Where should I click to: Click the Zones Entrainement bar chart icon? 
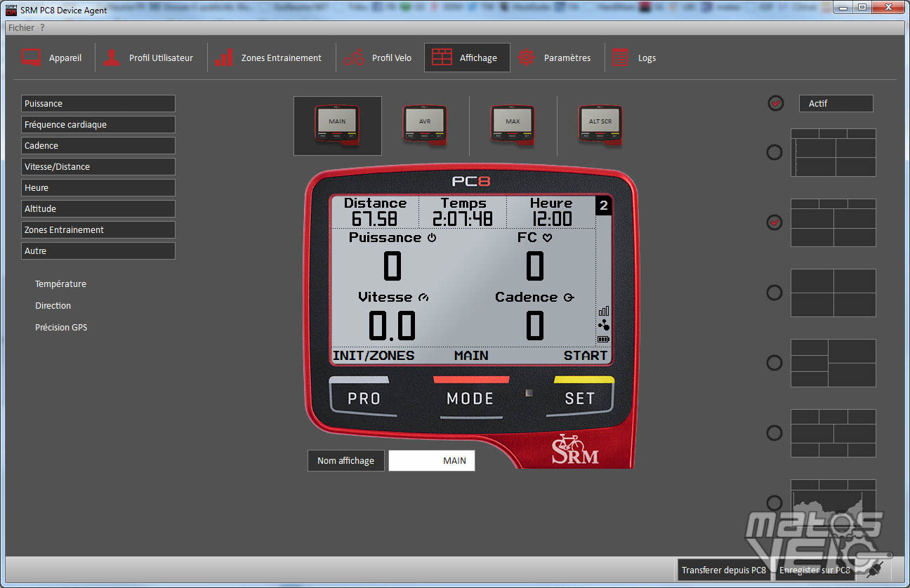tap(224, 58)
